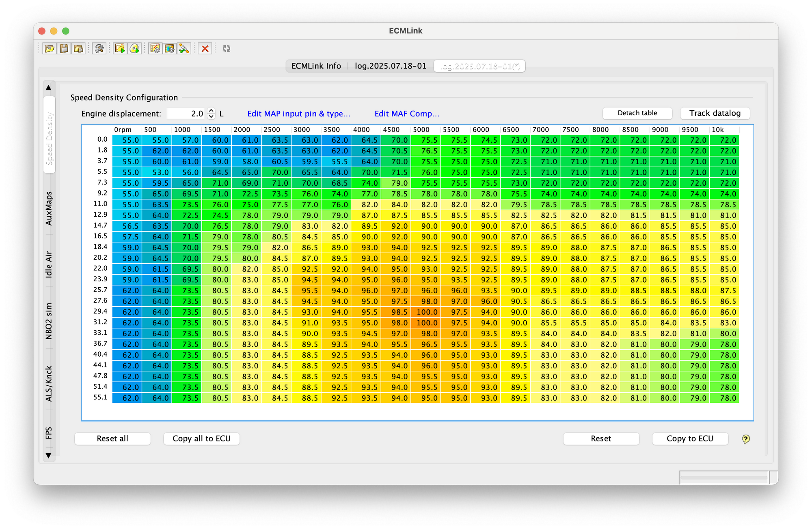The height and width of the screenshot is (529, 812).
Task: Click the folder-with-disk save-as icon
Action: click(x=78, y=49)
